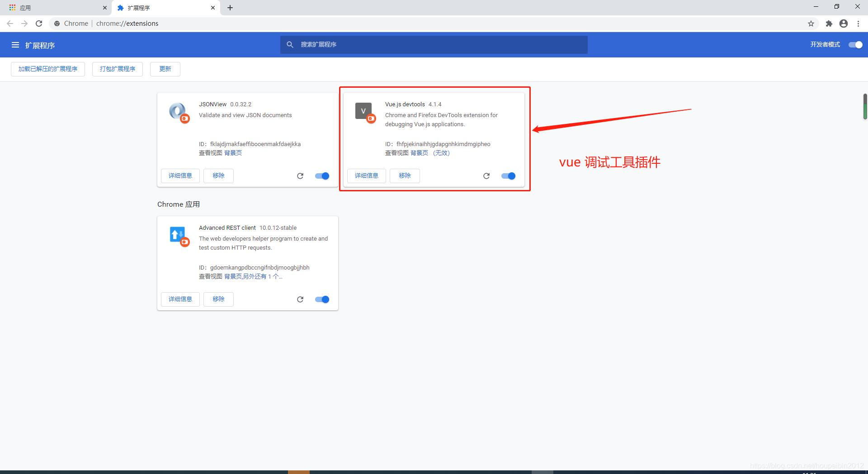Toggle 开发者模式 developer mode switch
This screenshot has width=868, height=474.
click(x=855, y=45)
